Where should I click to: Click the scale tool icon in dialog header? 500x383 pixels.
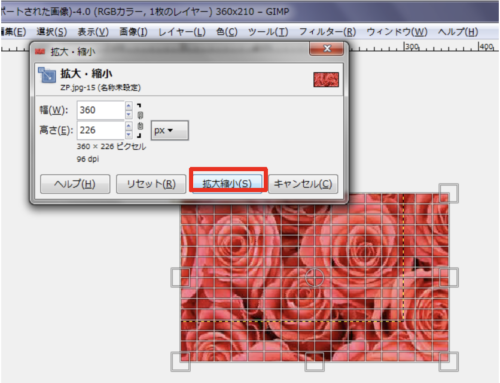pos(47,75)
